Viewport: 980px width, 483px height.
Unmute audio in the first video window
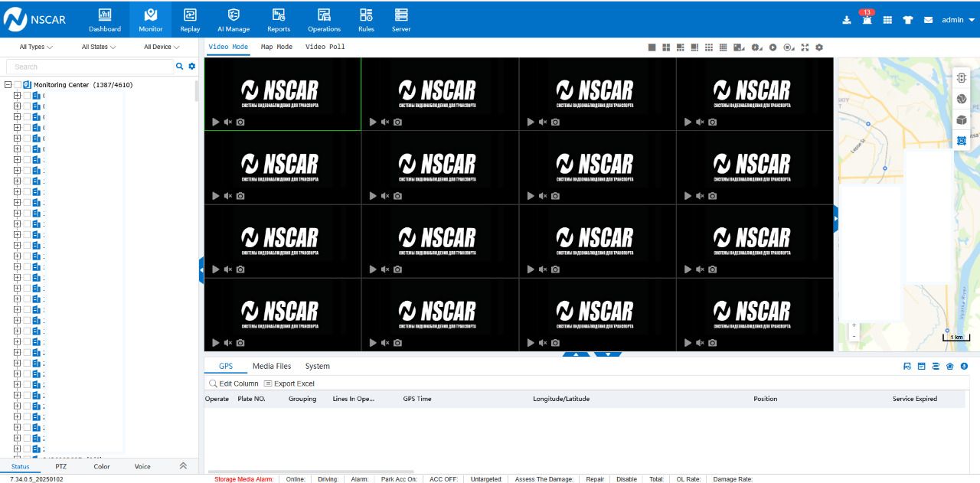pyautogui.click(x=228, y=122)
